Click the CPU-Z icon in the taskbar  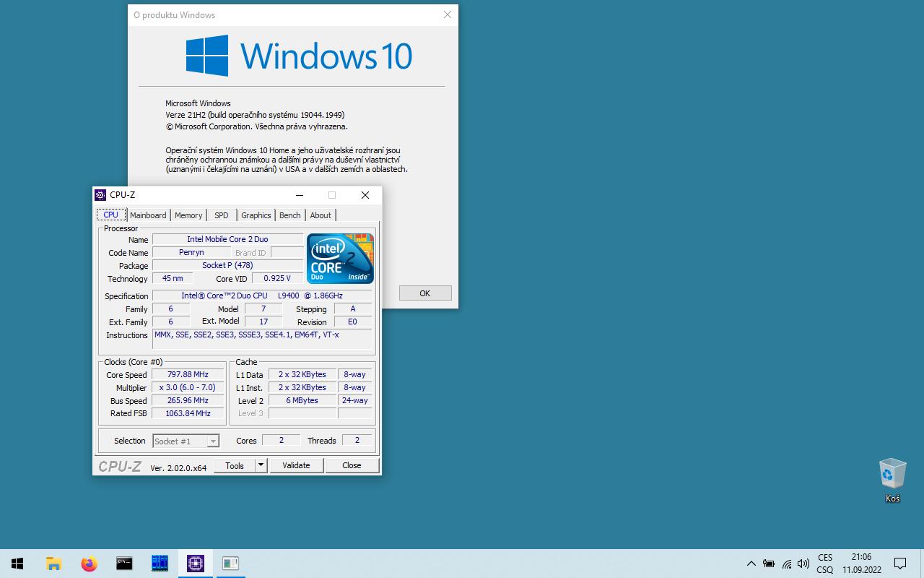(x=195, y=564)
